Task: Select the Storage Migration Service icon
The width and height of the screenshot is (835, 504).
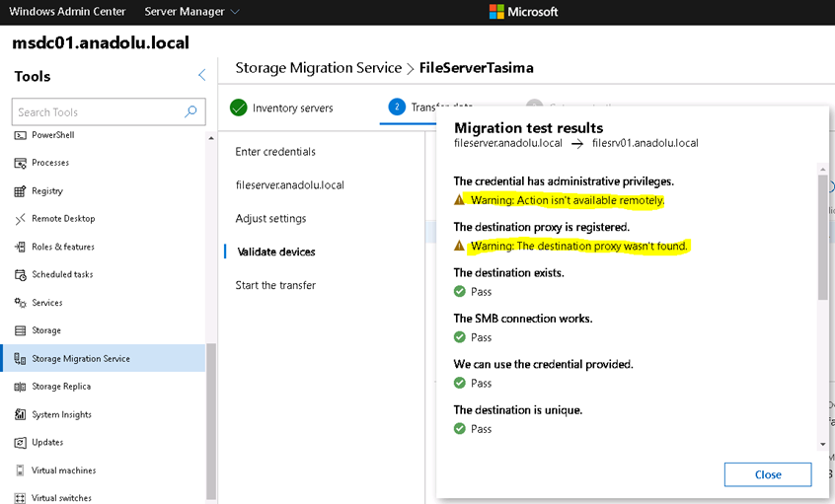Action: tap(21, 359)
